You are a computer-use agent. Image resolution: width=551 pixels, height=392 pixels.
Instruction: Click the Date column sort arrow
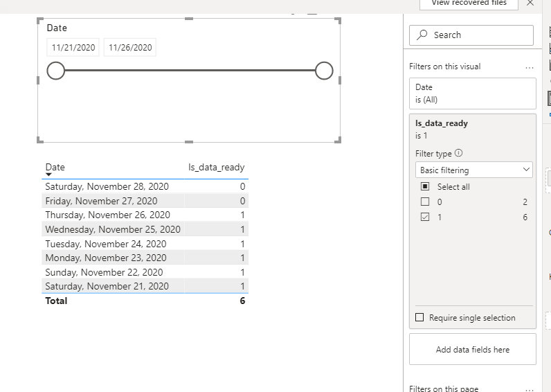coord(48,175)
